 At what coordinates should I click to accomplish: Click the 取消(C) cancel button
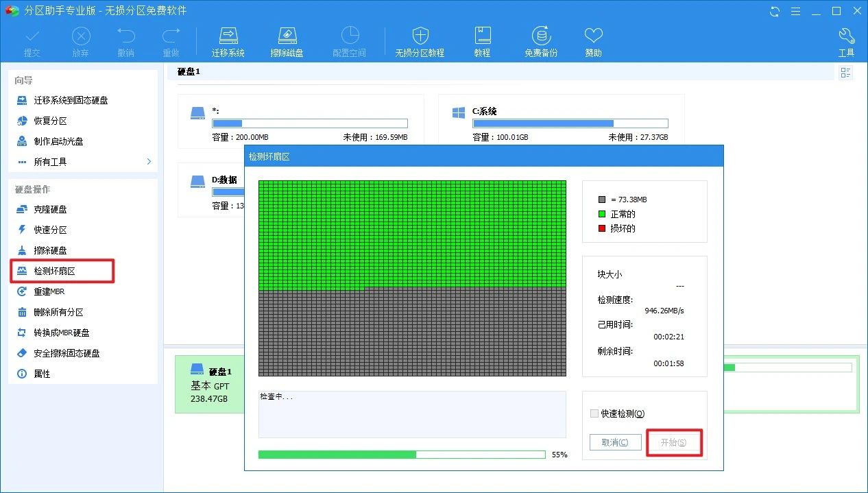click(x=615, y=442)
